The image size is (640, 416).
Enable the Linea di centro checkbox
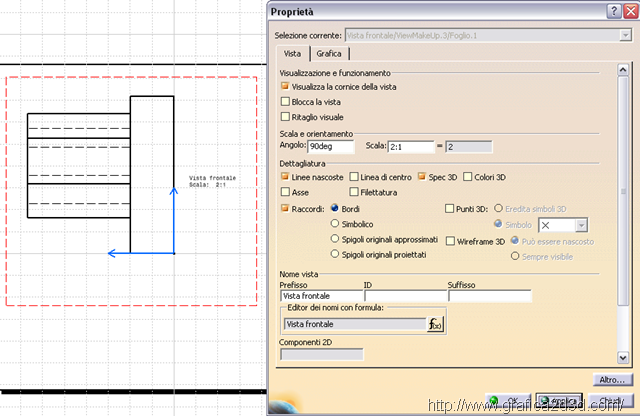[354, 177]
